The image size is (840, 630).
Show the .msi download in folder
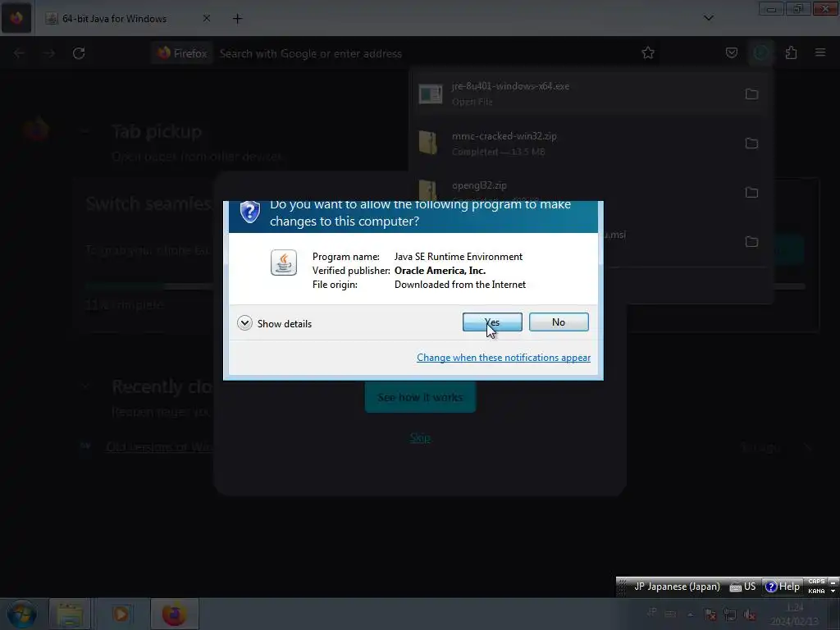pyautogui.click(x=751, y=242)
